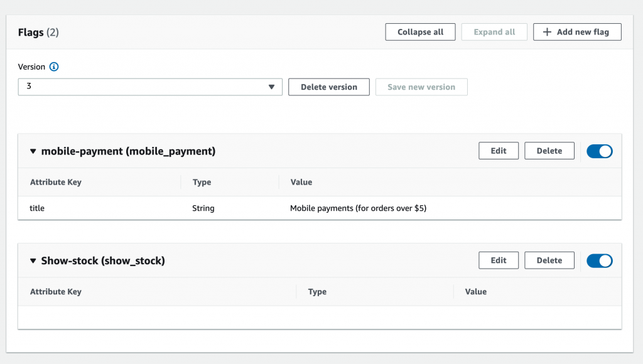Click Save new version button

(421, 87)
